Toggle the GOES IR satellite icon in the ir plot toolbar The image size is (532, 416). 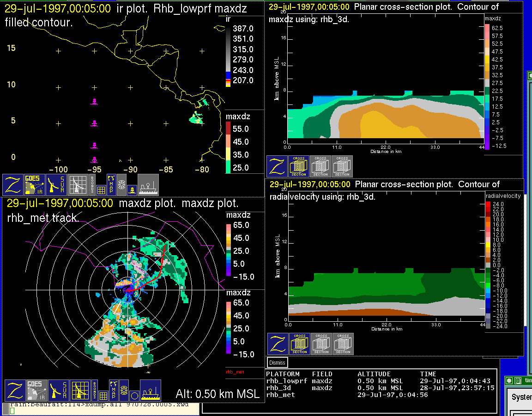[x=35, y=185]
